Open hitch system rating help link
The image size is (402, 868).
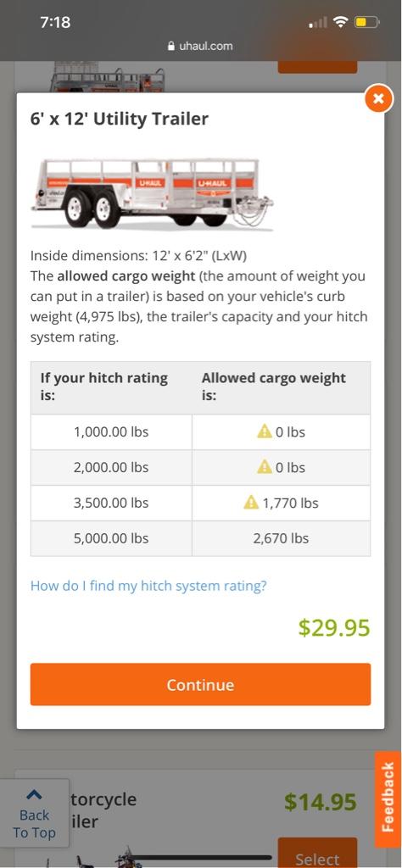coord(148,586)
